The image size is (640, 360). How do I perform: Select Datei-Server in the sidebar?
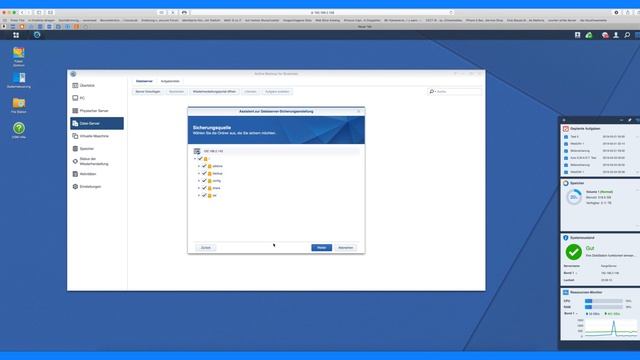[x=97, y=123]
